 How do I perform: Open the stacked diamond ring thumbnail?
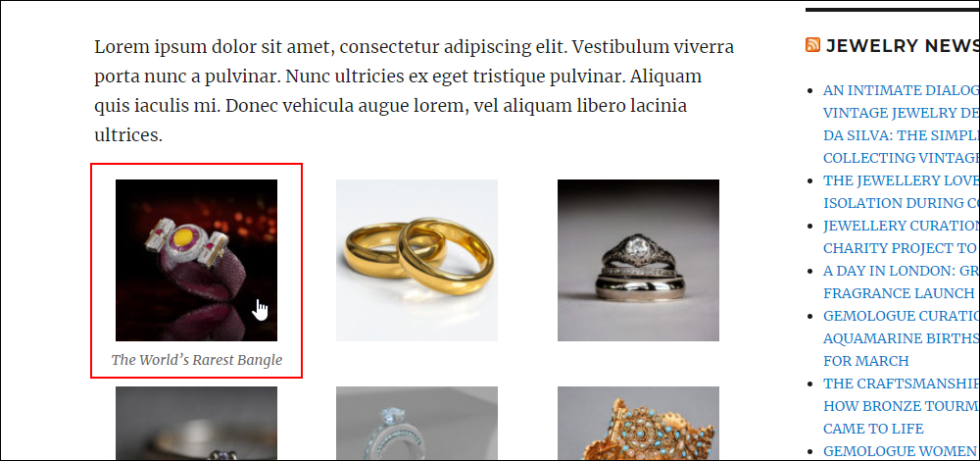[638, 260]
